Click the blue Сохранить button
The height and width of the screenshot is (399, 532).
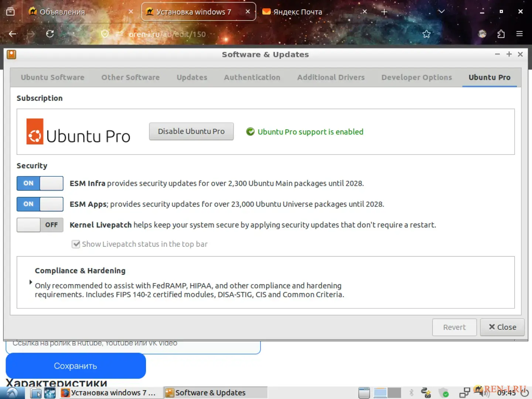76,366
